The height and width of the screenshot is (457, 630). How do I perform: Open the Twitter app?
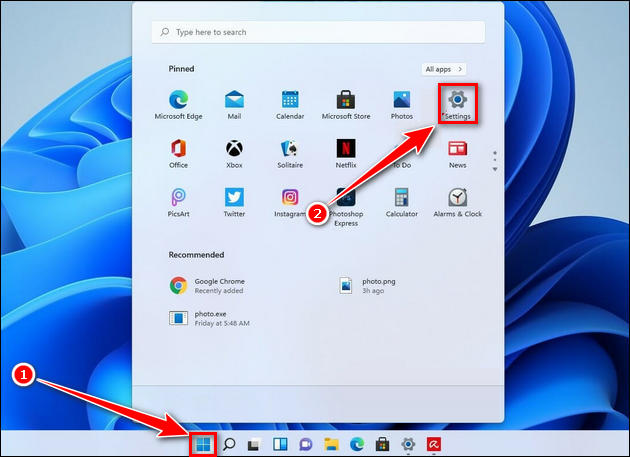(234, 203)
